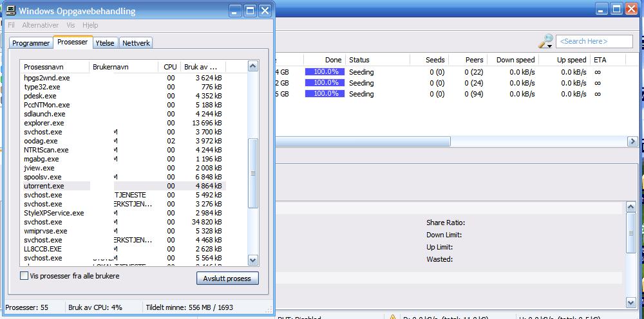
Task: Maximize the uTorrent window
Action: coord(616,9)
